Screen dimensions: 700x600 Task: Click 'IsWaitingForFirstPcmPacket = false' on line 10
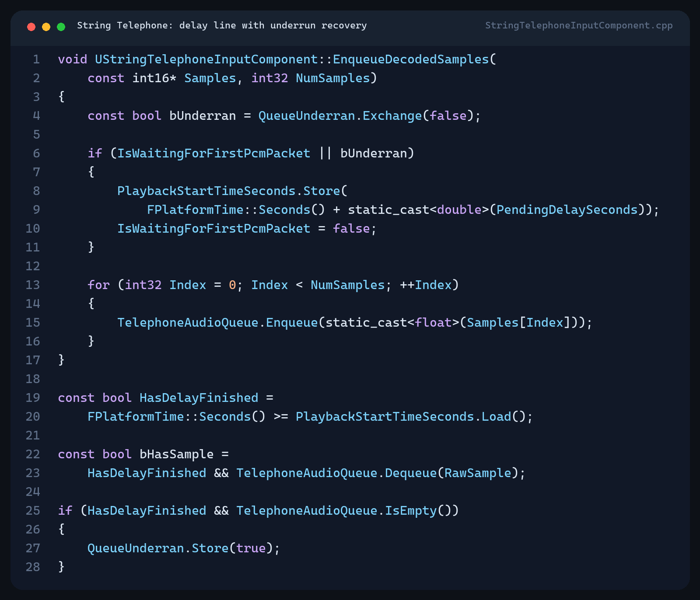[243, 228]
